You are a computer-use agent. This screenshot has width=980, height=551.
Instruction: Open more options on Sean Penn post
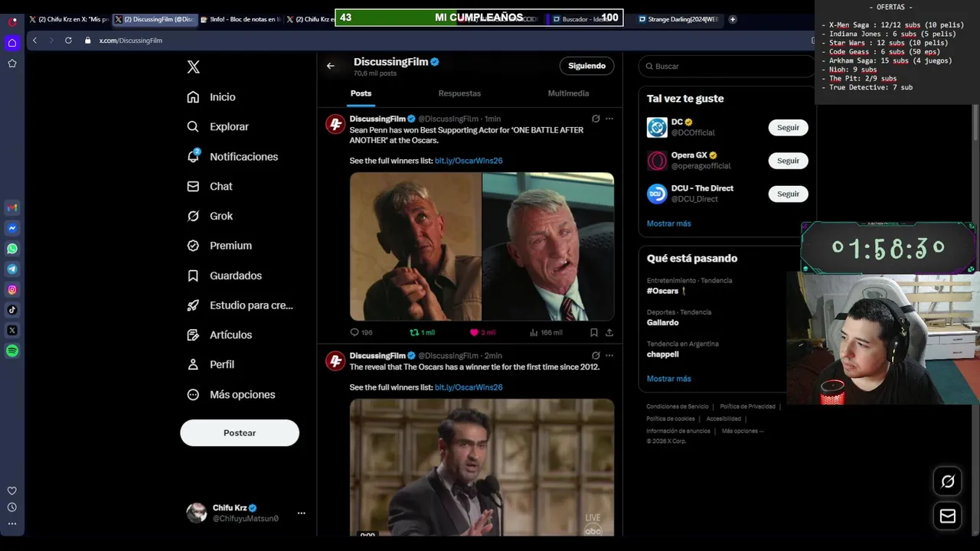(x=609, y=119)
